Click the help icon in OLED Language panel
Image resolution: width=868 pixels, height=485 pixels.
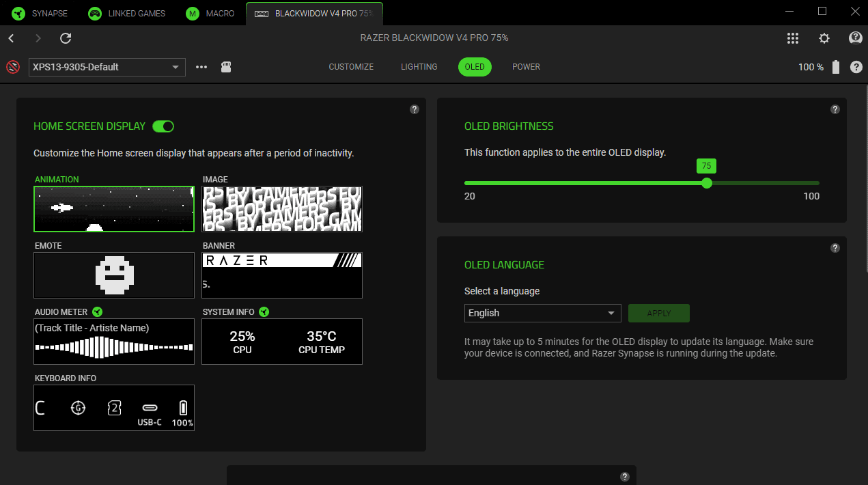pyautogui.click(x=835, y=248)
